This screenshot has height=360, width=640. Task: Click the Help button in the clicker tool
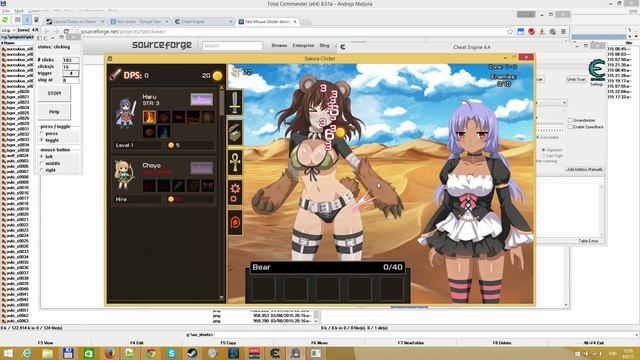click(x=54, y=111)
